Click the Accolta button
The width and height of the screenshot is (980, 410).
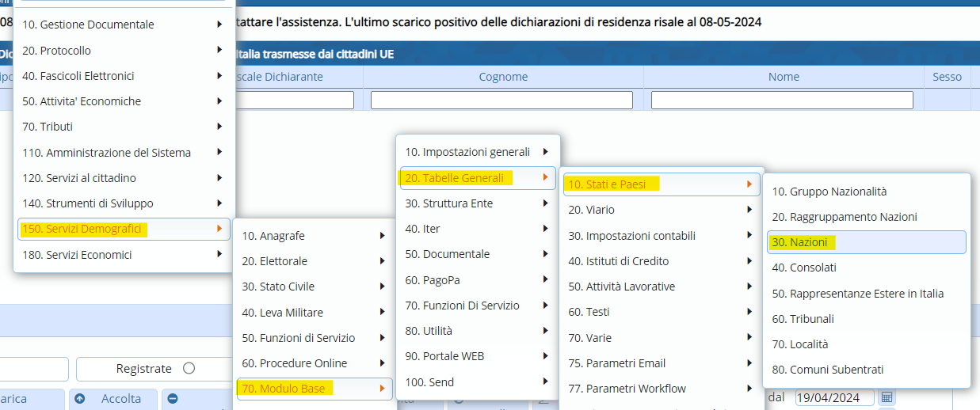click(x=120, y=399)
